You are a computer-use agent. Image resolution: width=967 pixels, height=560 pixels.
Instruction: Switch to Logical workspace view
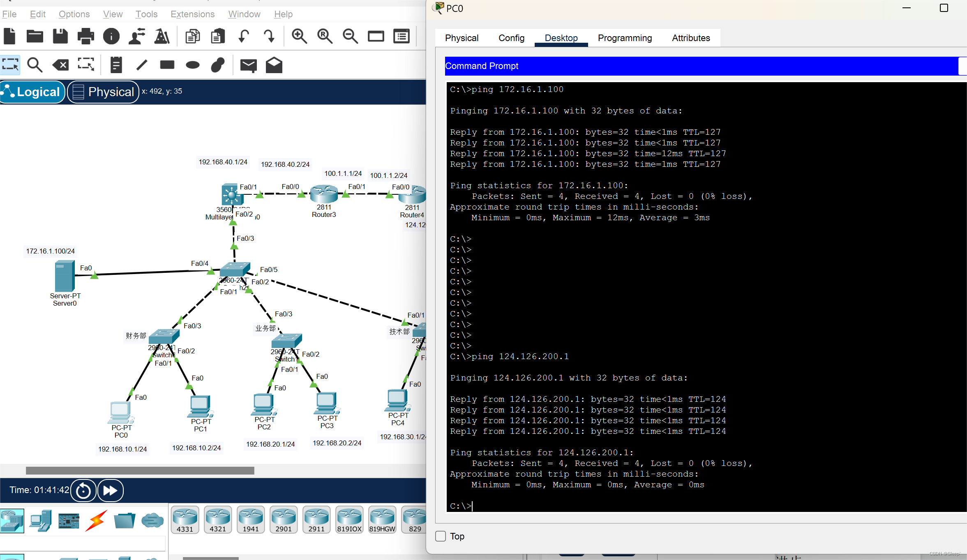32,92
